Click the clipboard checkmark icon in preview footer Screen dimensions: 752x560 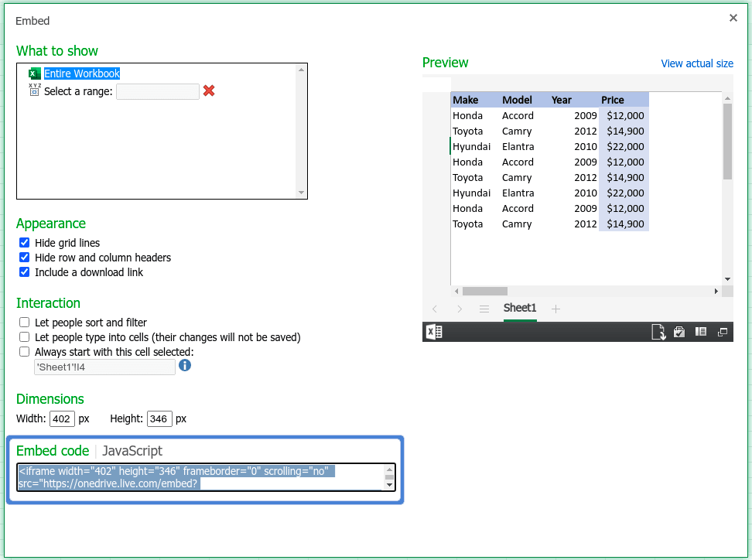pyautogui.click(x=679, y=332)
